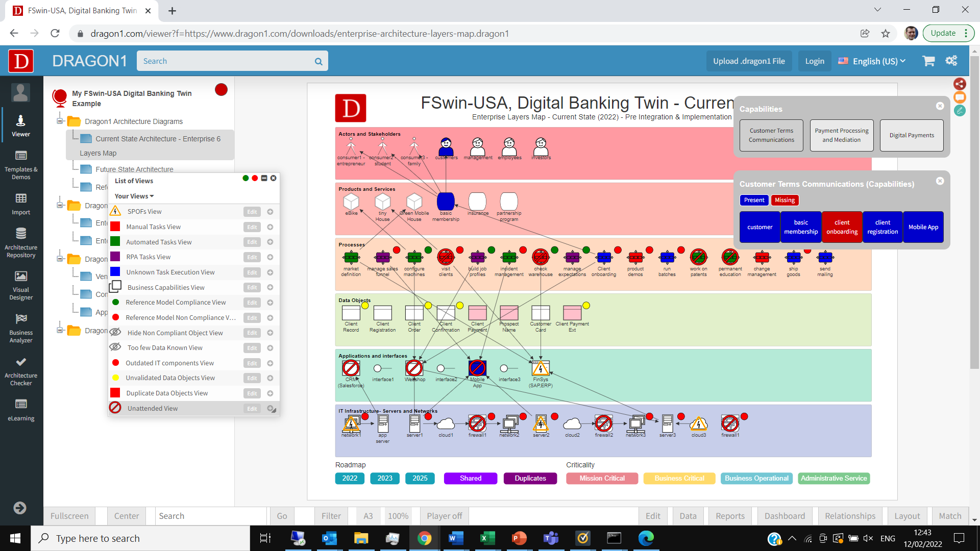Select Future State Architecture tree item
Screen dimensions: 980x551
pyautogui.click(x=134, y=169)
